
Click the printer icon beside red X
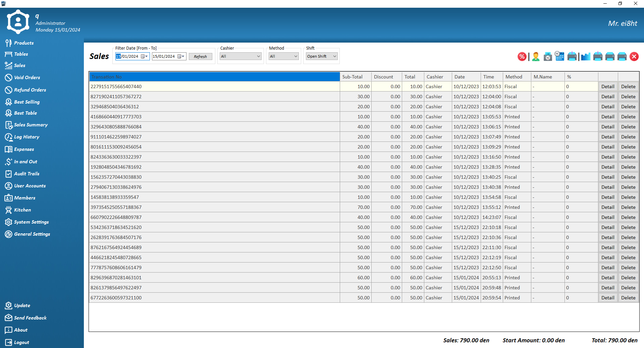622,57
